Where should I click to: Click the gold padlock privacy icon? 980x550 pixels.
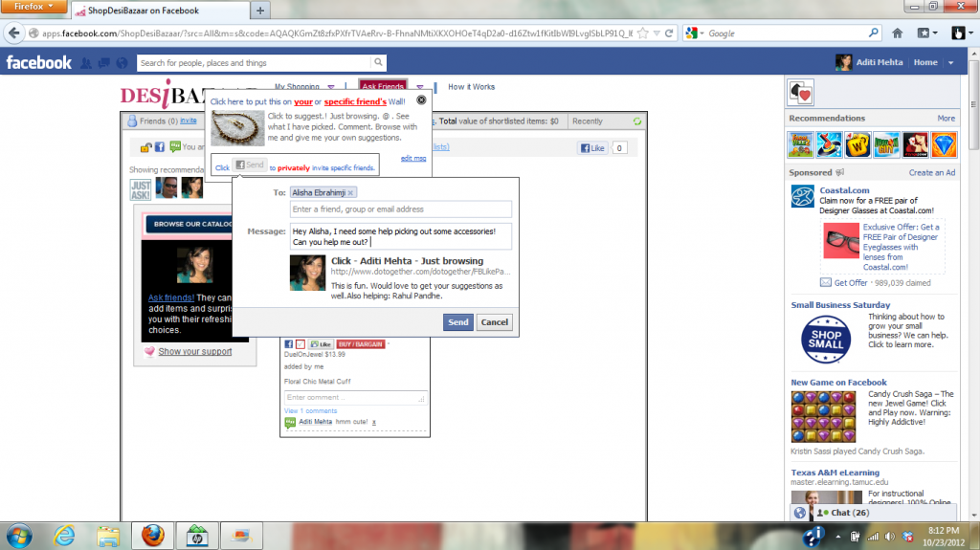145,147
